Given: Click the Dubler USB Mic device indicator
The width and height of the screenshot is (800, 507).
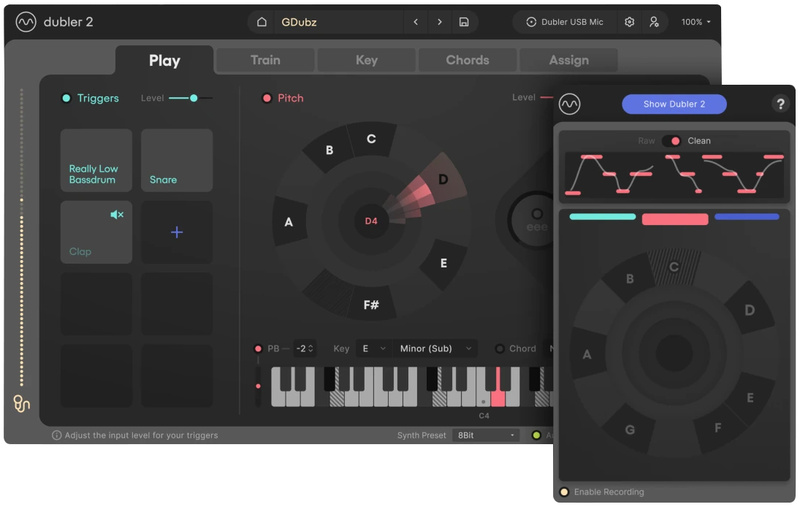Looking at the screenshot, I should [x=565, y=22].
